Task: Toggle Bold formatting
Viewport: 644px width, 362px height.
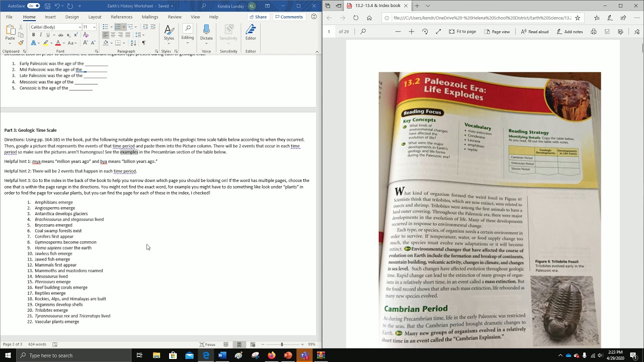Action: (34, 35)
